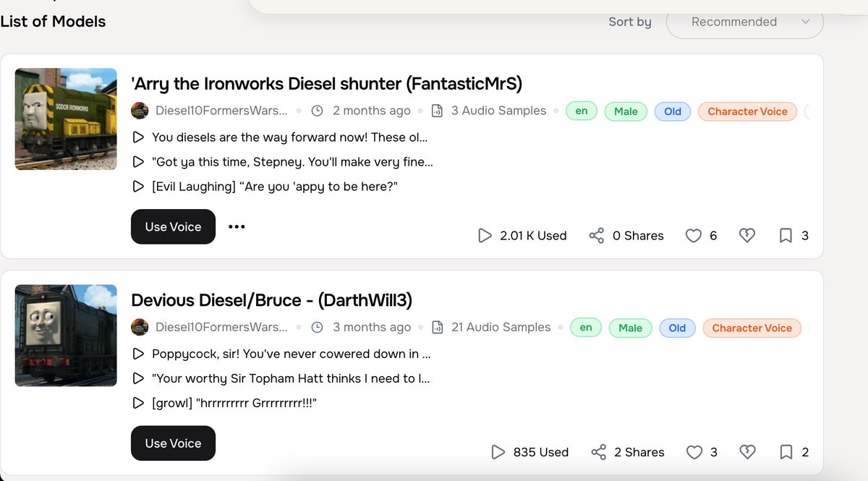
Task: Share the Devious Diesel model via share icon
Action: coord(598,452)
